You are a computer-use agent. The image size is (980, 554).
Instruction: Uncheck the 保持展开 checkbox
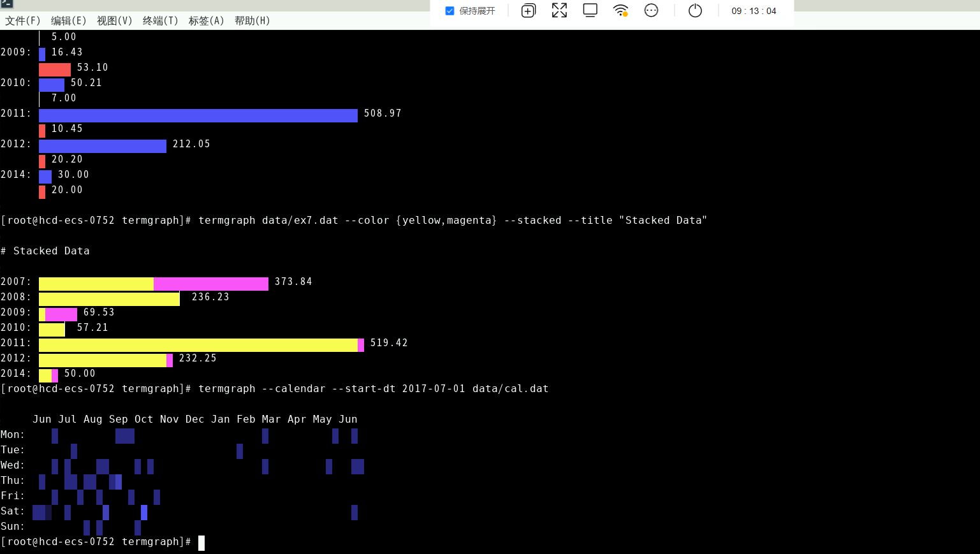[450, 11]
